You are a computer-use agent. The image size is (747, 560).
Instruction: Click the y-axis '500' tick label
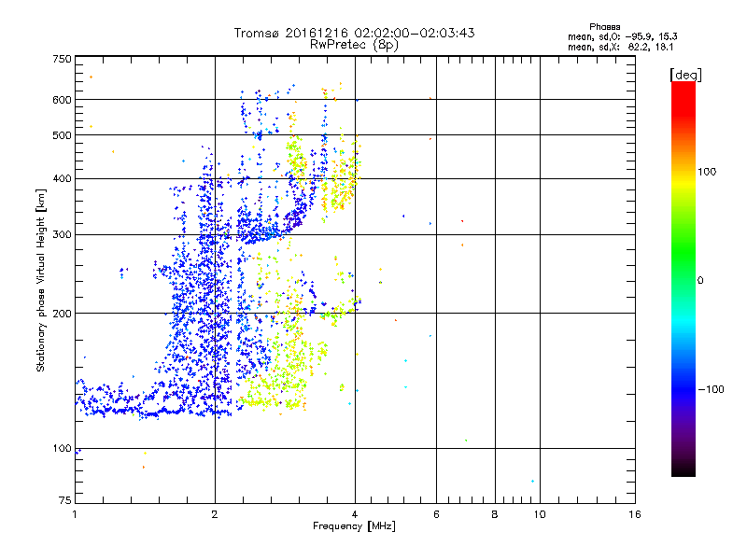pyautogui.click(x=62, y=135)
